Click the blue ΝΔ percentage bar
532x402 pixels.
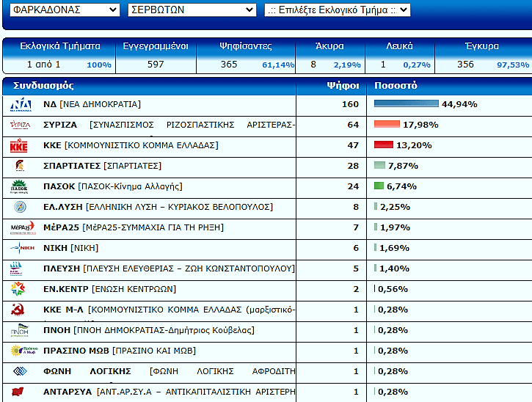pyautogui.click(x=406, y=104)
